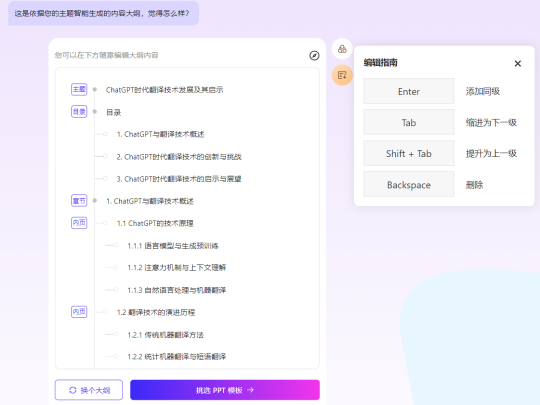The image size is (540, 405).
Task: Click the 删除 label in the guide
Action: pos(474,185)
